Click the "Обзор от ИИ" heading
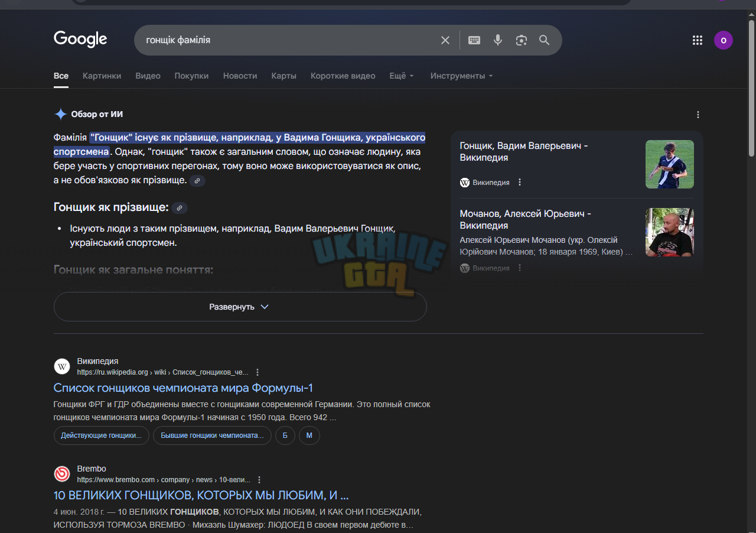 [97, 115]
